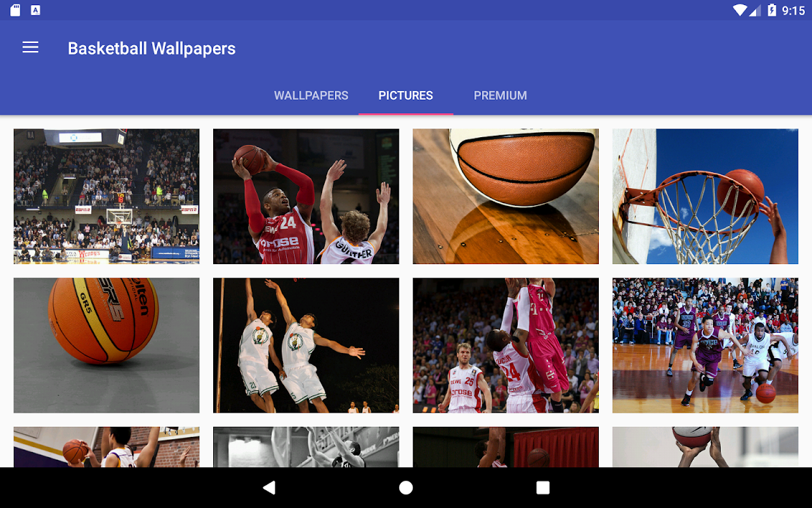
Task: Open the Premium tab
Action: pos(501,95)
